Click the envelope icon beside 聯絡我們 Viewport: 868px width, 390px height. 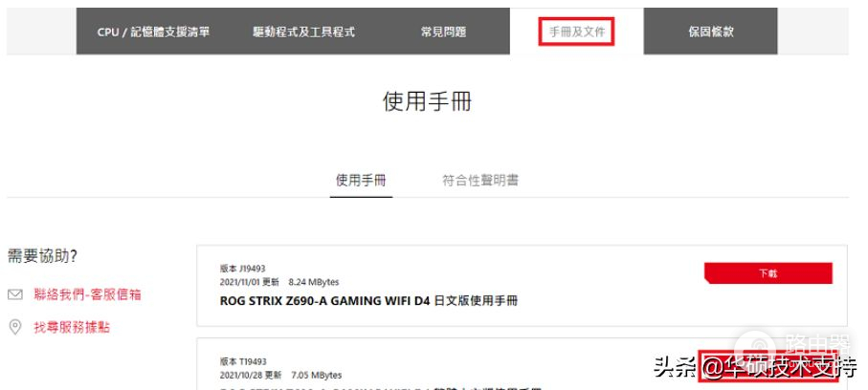click(15, 294)
